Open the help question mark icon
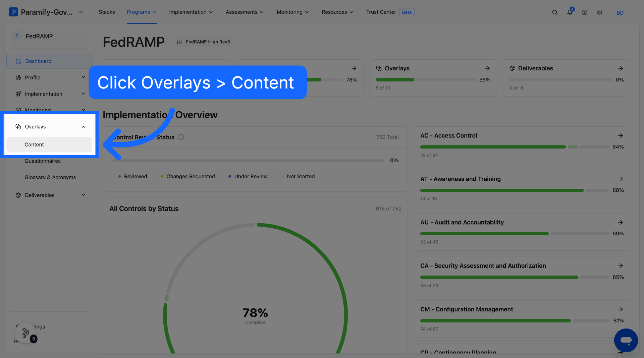Image resolution: width=644 pixels, height=358 pixels. [x=585, y=12]
